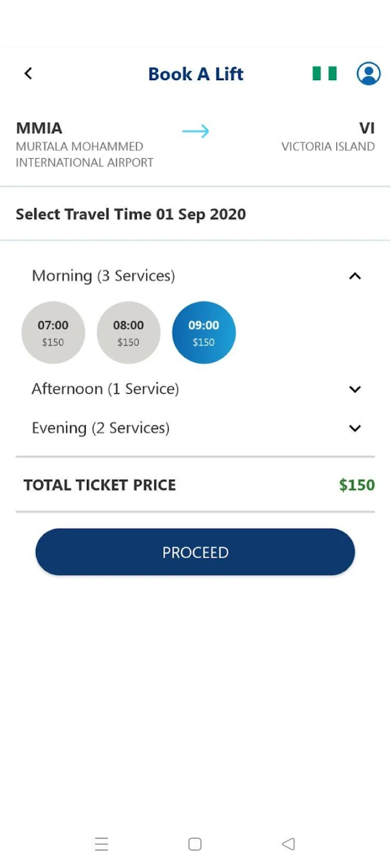Viewport: 391px width, 868px height.
Task: Tap the Nigerian flag icon
Action: tap(325, 73)
